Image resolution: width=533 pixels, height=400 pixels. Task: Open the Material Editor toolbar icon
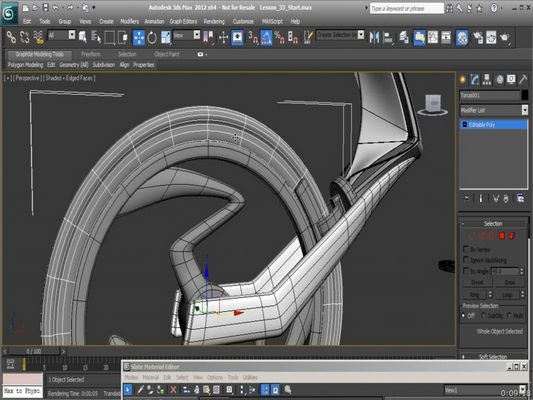462,37
